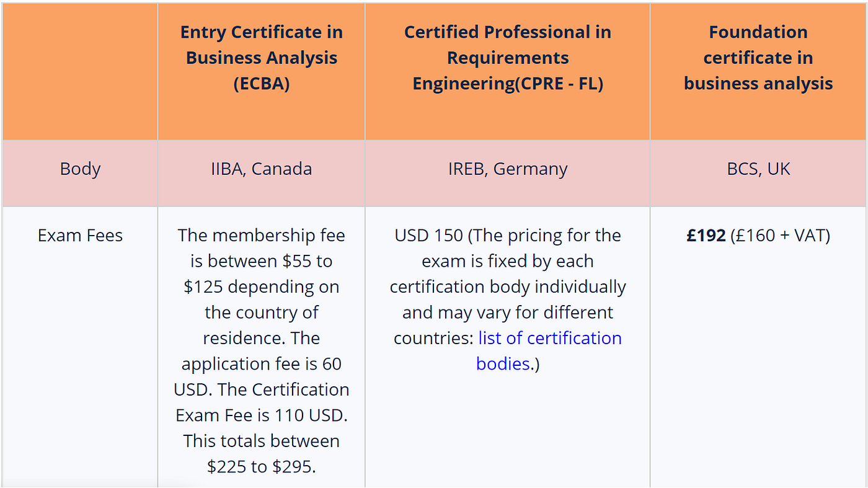Select the "Exam Fees" row label

[80, 236]
